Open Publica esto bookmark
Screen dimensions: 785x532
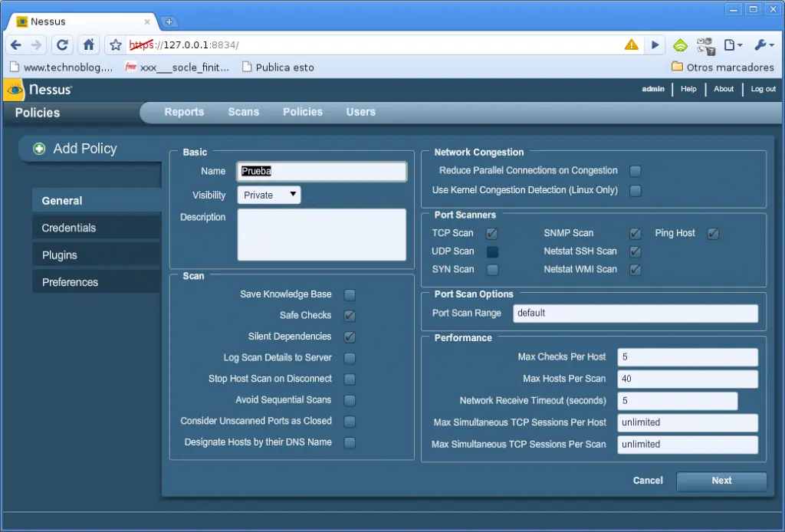[x=278, y=67]
